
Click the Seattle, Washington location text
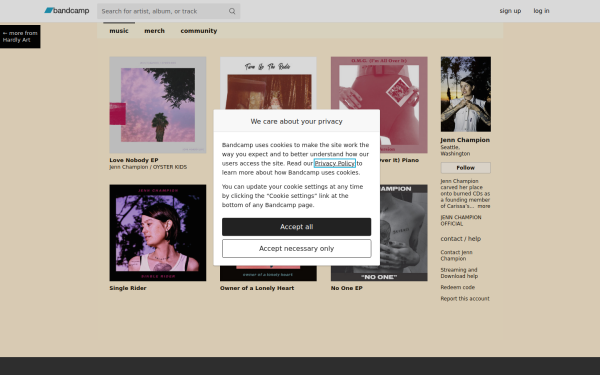point(455,150)
